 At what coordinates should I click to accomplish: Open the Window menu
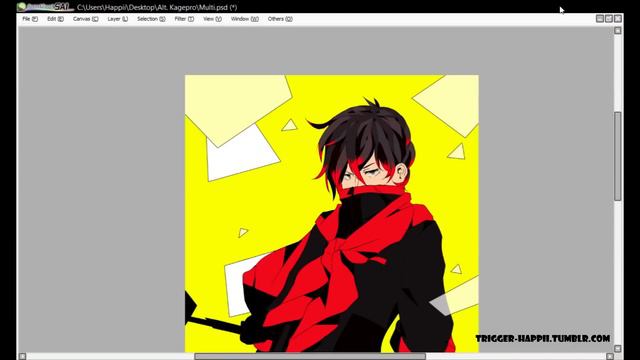click(x=244, y=19)
